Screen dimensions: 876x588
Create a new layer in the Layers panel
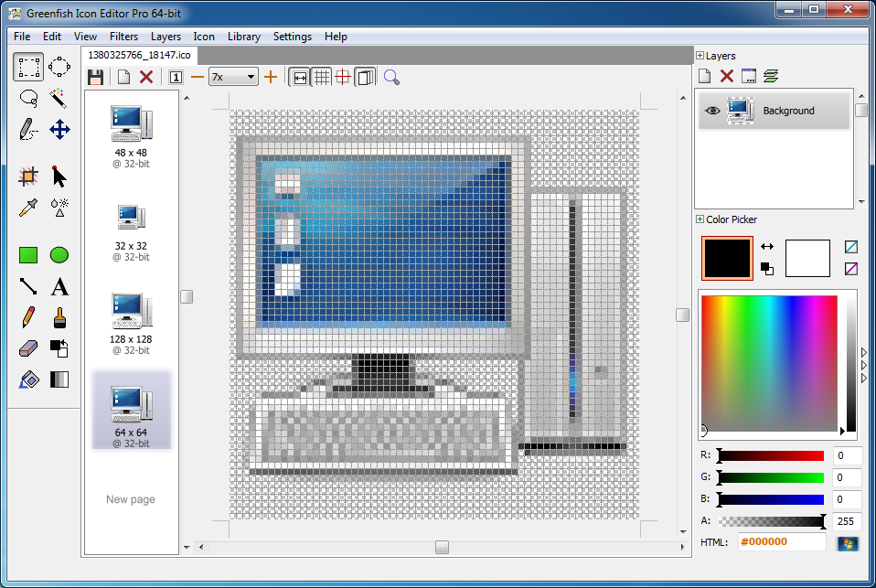[703, 75]
